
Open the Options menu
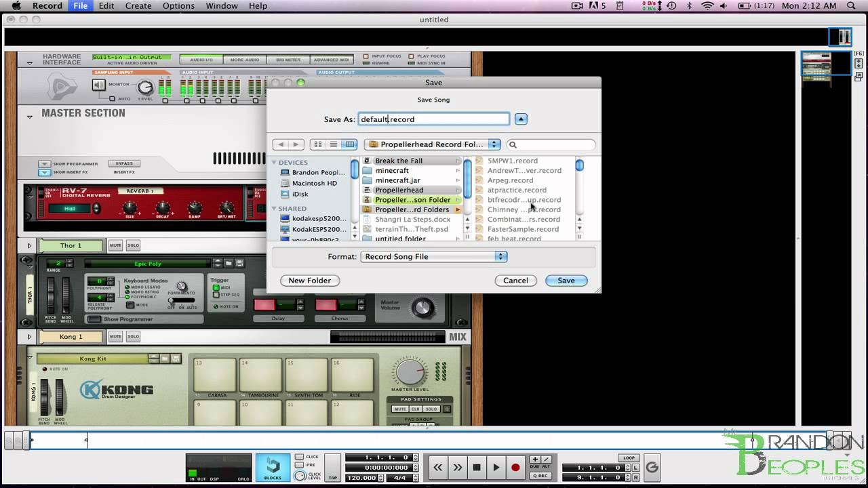coord(178,6)
